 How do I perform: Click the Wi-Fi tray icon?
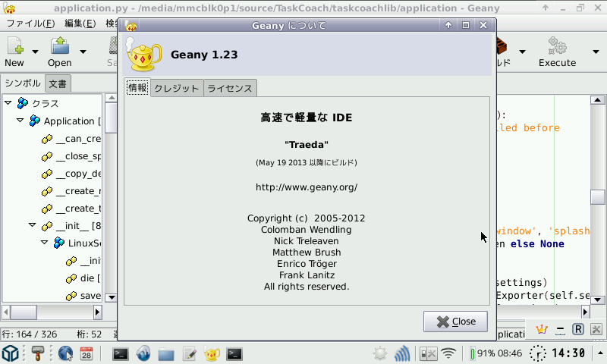pos(448,353)
